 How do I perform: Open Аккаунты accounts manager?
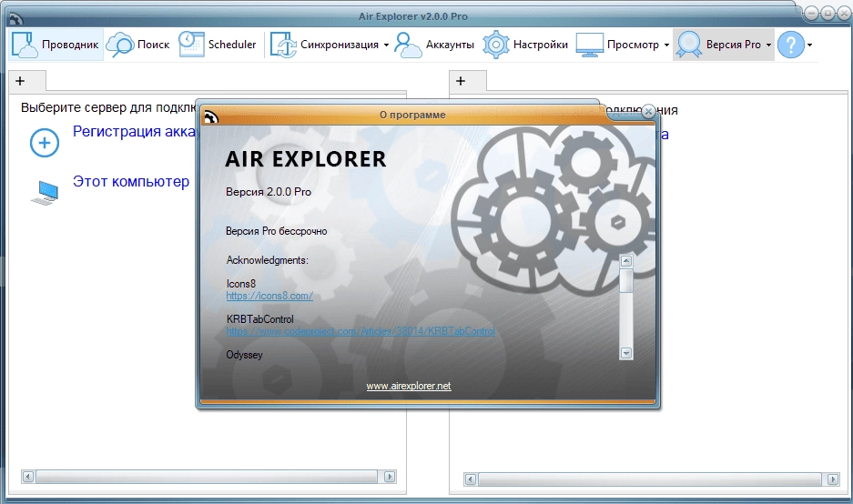(434, 45)
